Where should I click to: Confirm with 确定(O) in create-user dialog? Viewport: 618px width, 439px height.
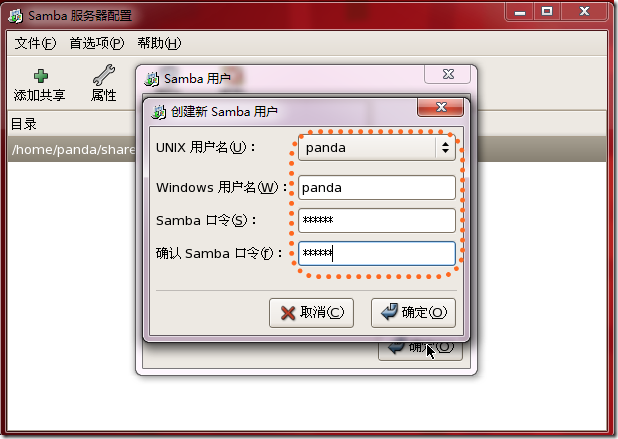[413, 313]
